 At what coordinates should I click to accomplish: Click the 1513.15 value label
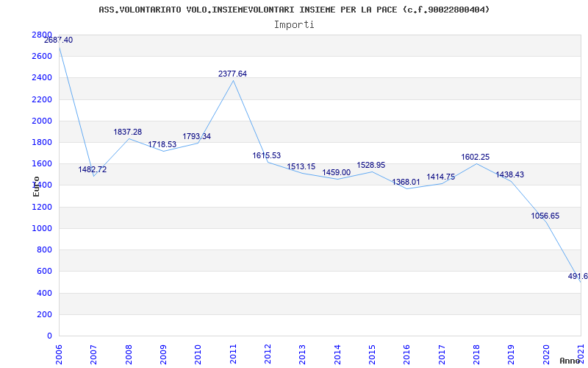point(301,166)
